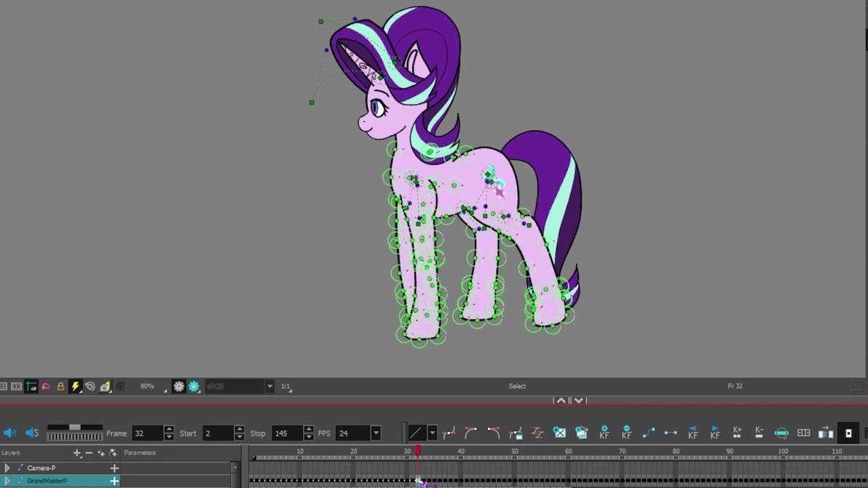Toggle the grid display icon
868x488 pixels.
(x=4, y=386)
